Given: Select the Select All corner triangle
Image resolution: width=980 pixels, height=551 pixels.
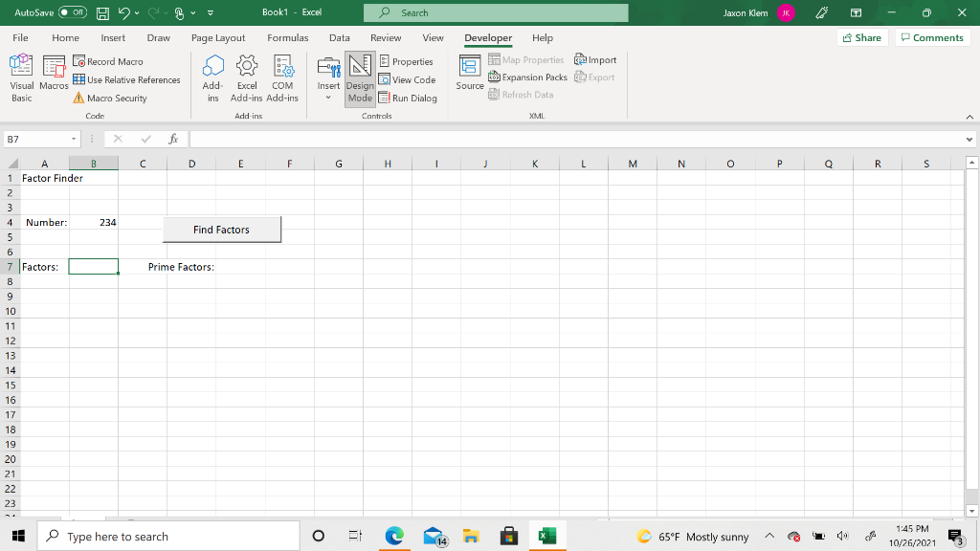Looking at the screenshot, I should point(12,164).
